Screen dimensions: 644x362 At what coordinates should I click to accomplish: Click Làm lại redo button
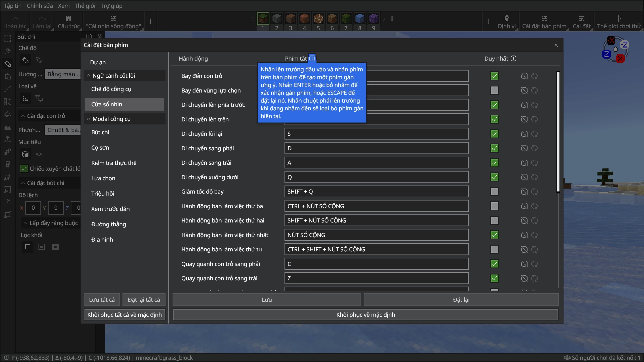(42, 22)
